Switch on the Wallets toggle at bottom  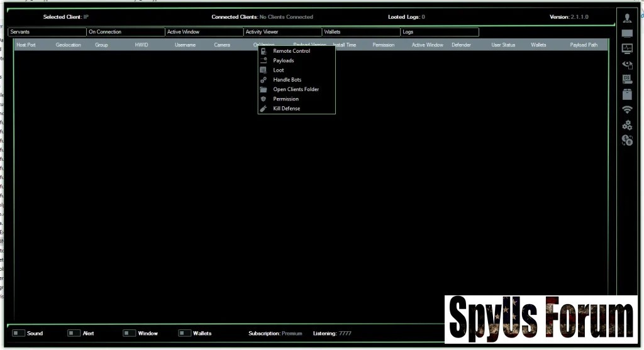tap(184, 333)
